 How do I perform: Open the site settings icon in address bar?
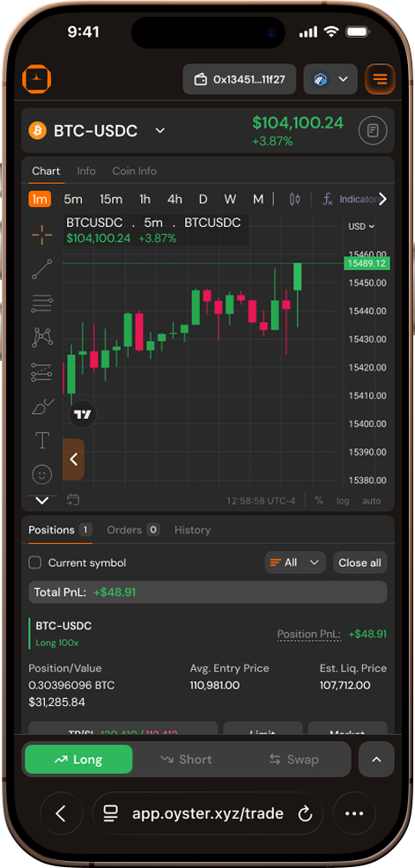111,813
